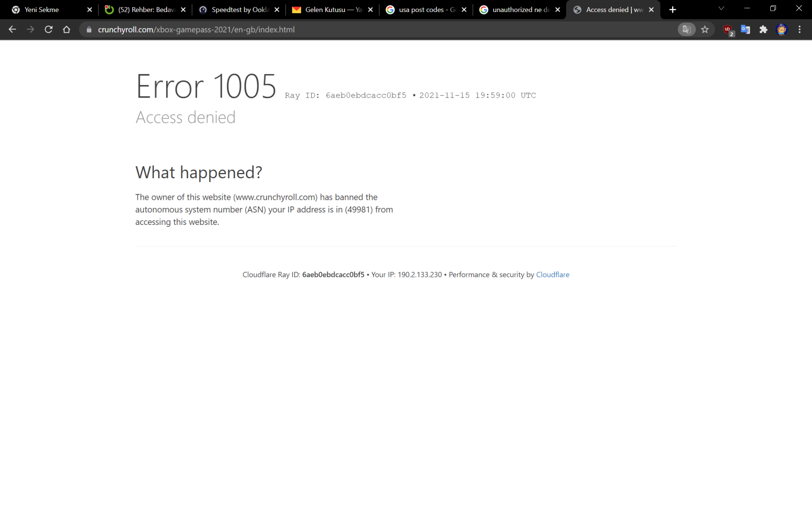
Task: Close the Yeni Sekme tab
Action: pyautogui.click(x=89, y=10)
